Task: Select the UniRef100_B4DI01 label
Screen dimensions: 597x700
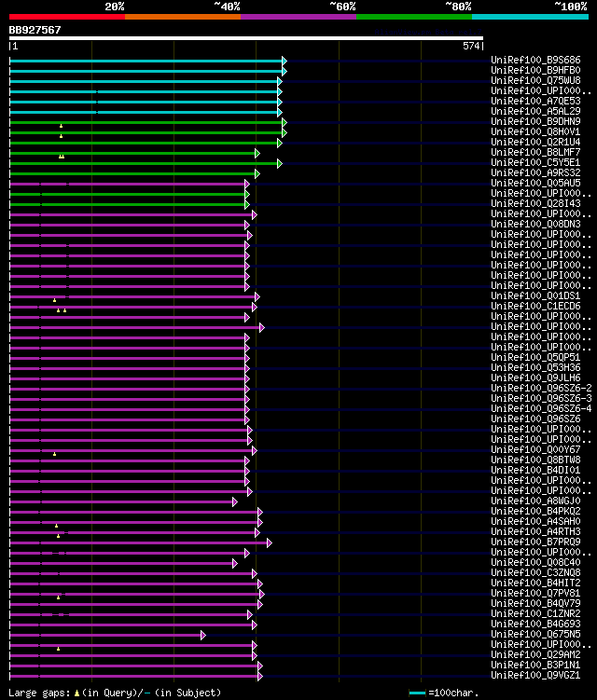Action: point(535,471)
